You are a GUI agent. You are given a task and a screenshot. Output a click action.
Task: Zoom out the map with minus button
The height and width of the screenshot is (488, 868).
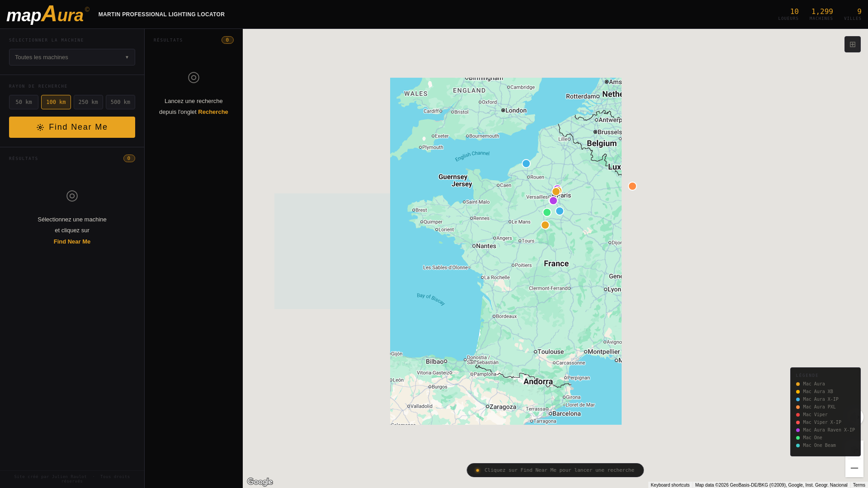(x=854, y=468)
